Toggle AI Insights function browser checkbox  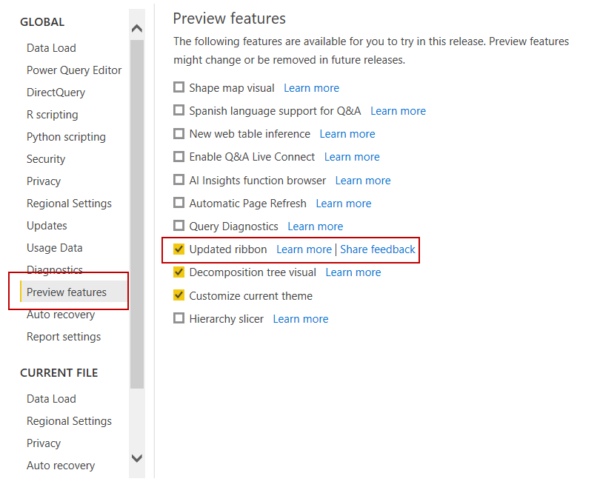click(179, 180)
